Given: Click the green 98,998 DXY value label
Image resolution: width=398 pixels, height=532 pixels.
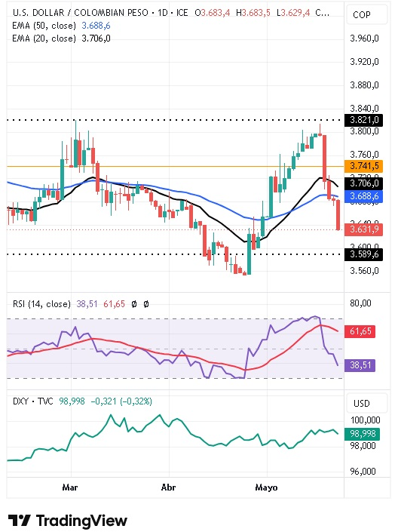Looking at the screenshot, I should click(362, 434).
